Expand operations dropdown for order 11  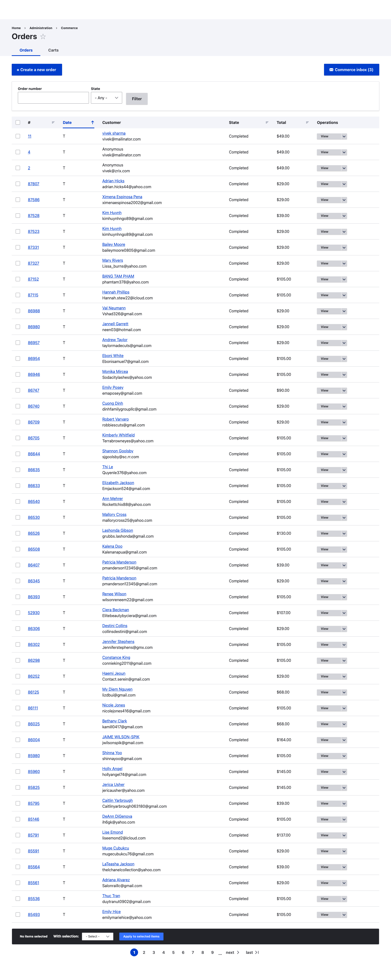[x=344, y=136]
